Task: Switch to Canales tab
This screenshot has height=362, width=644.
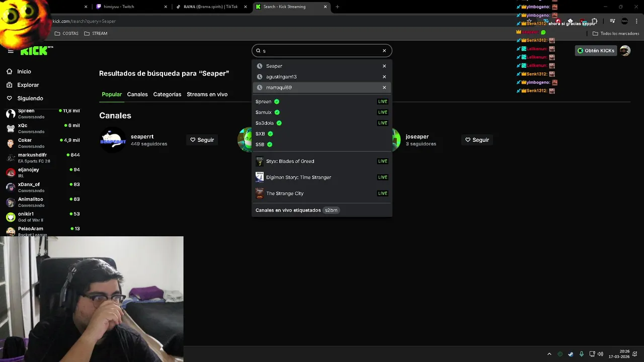Action: 137,95
